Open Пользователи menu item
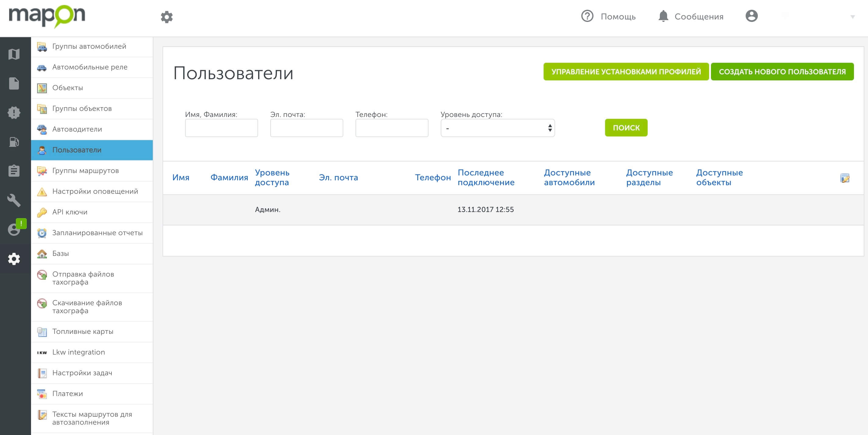The width and height of the screenshot is (868, 435). tap(92, 150)
